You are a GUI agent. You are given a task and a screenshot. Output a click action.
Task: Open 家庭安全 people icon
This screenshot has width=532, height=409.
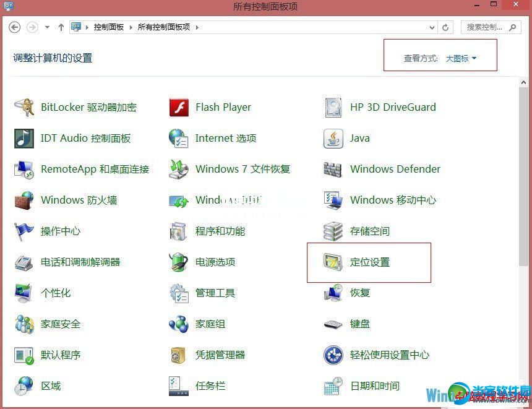pyautogui.click(x=24, y=324)
